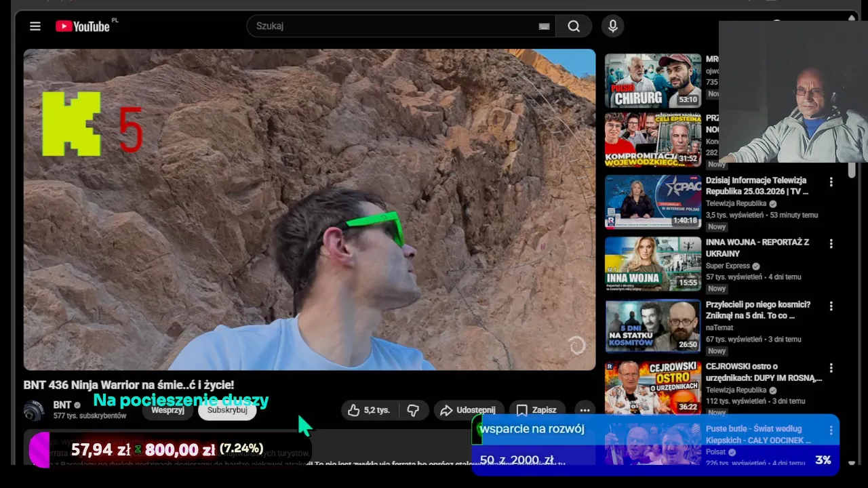
Task: Click the Wesprzyj button
Action: (x=168, y=410)
